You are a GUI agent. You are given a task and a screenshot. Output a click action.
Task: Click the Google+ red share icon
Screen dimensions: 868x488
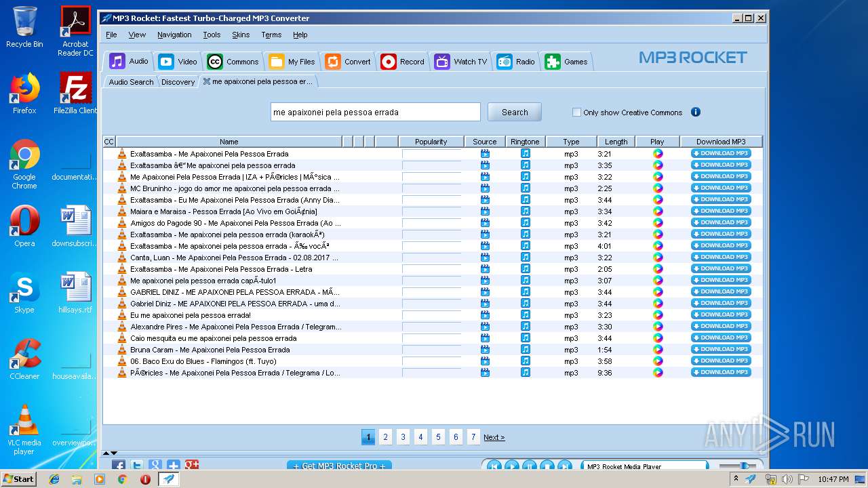[x=192, y=466]
